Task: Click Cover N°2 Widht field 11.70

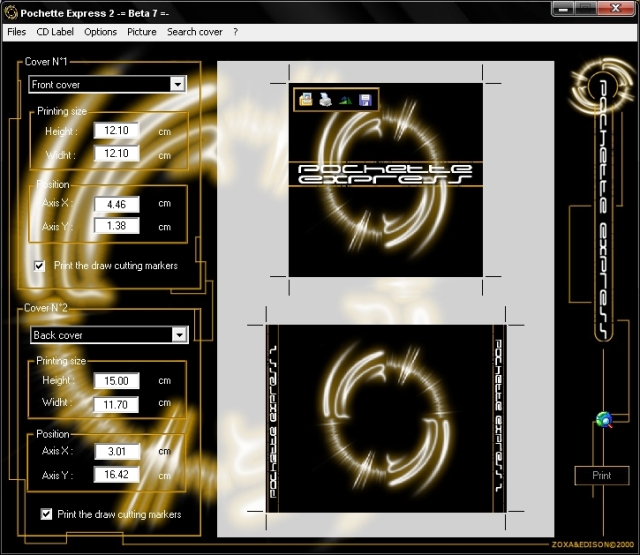Action: pos(116,404)
